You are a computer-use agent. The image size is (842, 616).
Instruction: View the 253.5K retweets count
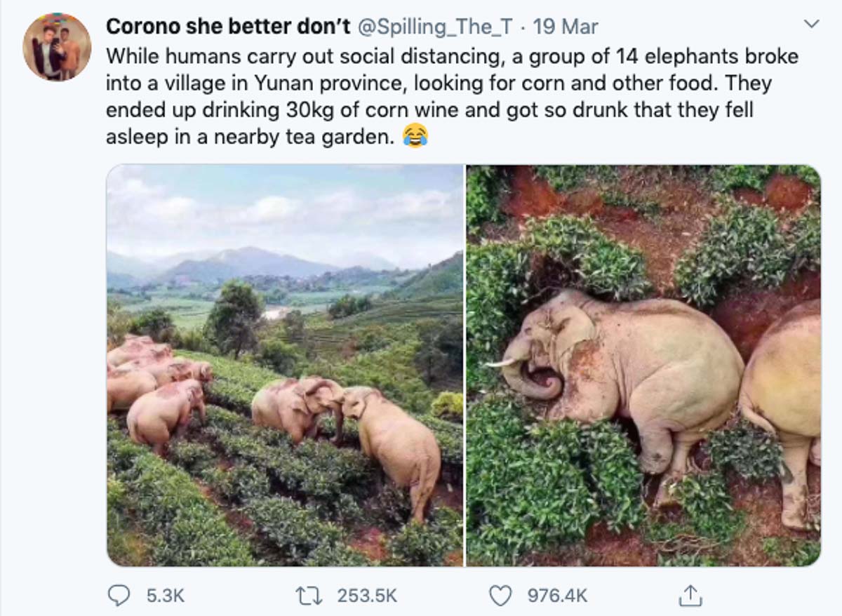366,596
